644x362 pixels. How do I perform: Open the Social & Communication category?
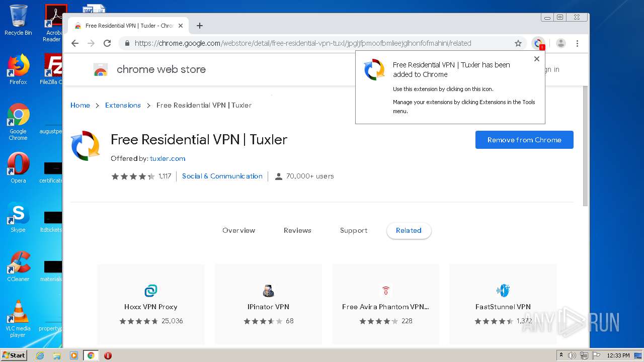click(222, 176)
